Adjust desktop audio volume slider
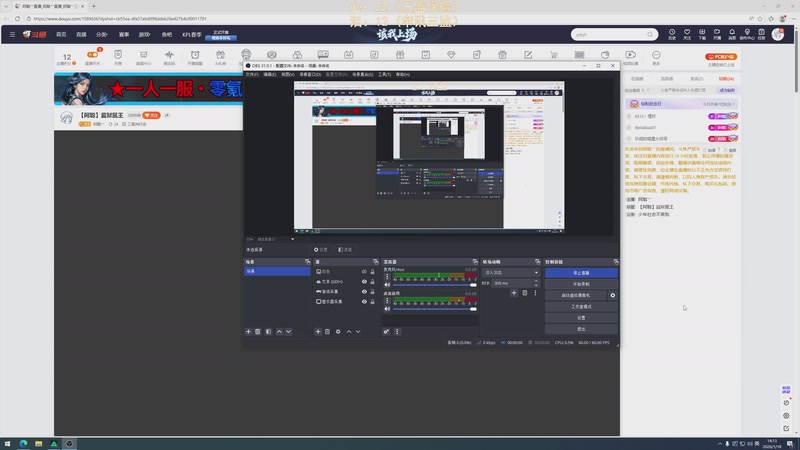800x450 pixels. [x=434, y=309]
